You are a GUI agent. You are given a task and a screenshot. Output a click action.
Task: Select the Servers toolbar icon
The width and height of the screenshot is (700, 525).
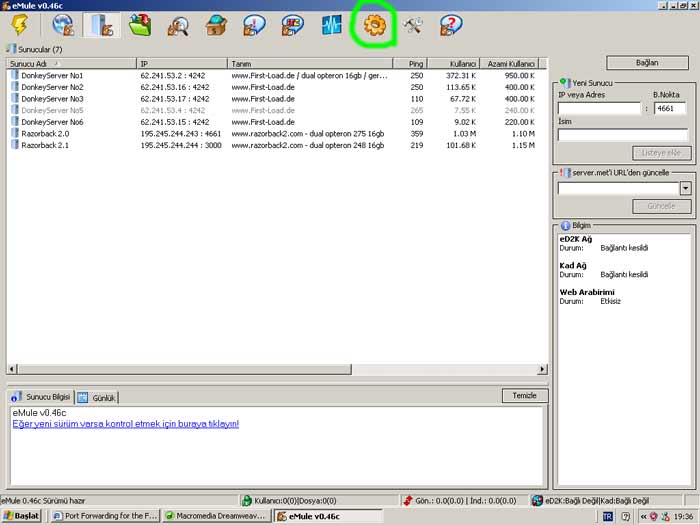tap(102, 25)
